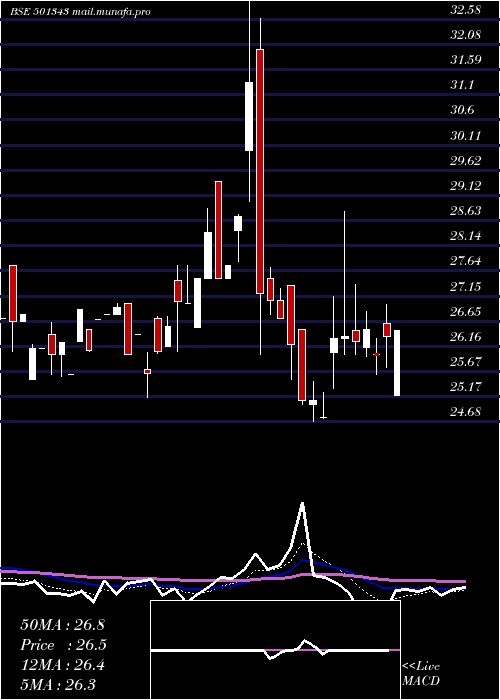Click the 30.6 price axis label
The width and height of the screenshot is (500, 700).
462,110
